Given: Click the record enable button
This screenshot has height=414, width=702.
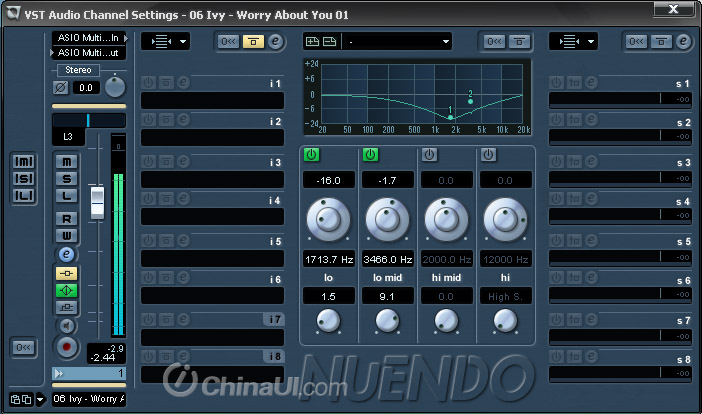Looking at the screenshot, I should pyautogui.click(x=67, y=345).
